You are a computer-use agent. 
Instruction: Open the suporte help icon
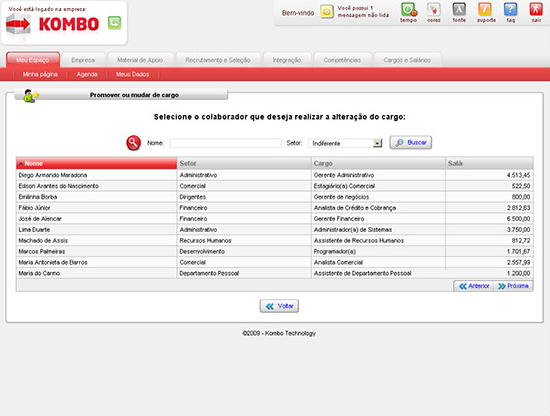(x=485, y=9)
